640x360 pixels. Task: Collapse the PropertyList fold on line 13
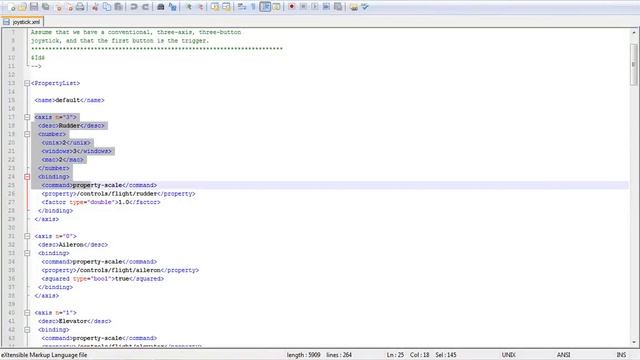point(27,83)
